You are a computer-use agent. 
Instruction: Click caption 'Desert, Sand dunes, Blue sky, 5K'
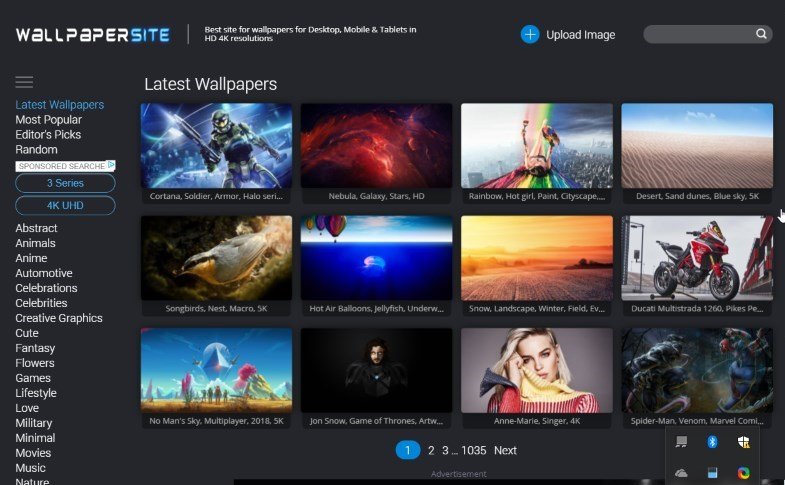(697, 196)
